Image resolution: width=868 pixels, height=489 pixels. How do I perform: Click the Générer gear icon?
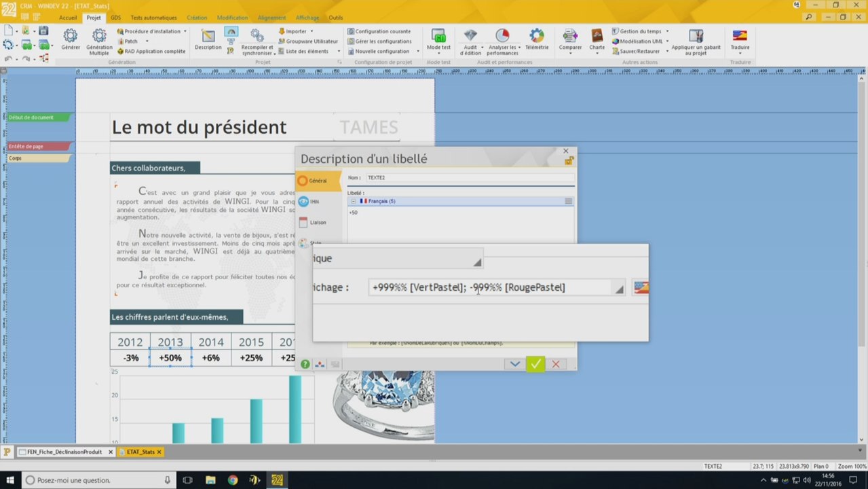click(x=71, y=35)
